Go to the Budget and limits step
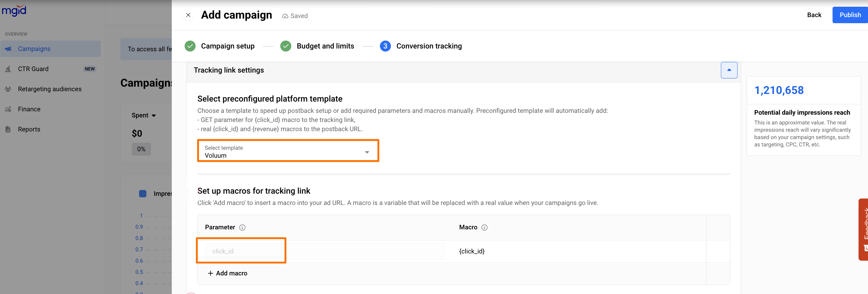 325,46
